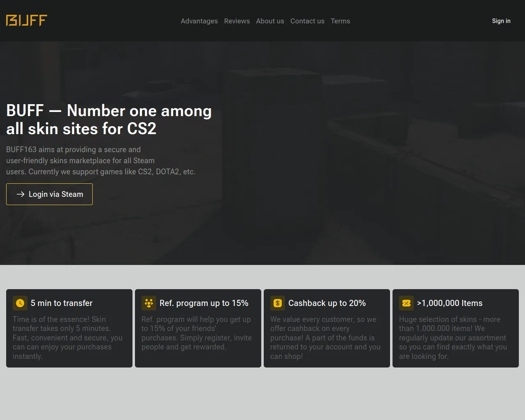Open the About us page
The width and height of the screenshot is (525, 420).
point(270,21)
